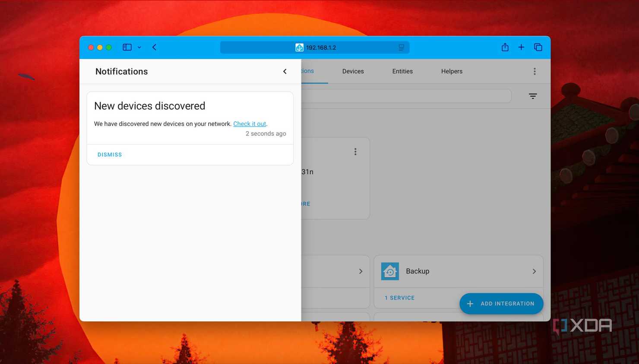Click the 2 seconds ago timestamp

click(266, 134)
